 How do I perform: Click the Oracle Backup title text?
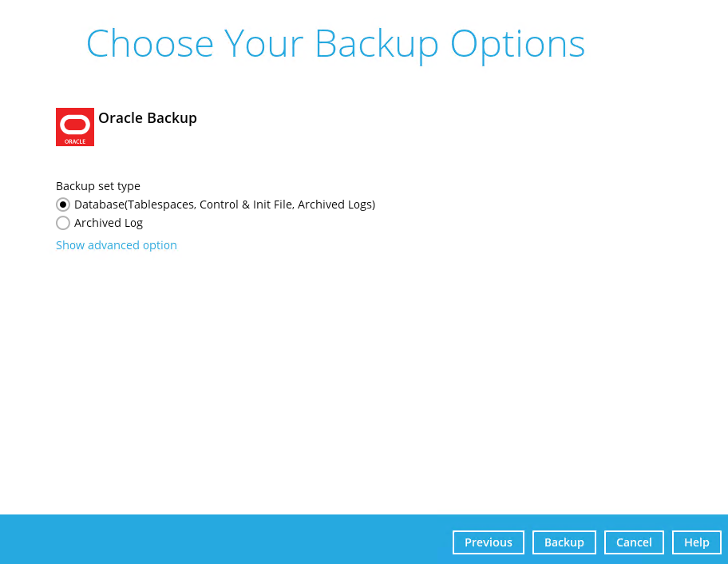pos(148,118)
